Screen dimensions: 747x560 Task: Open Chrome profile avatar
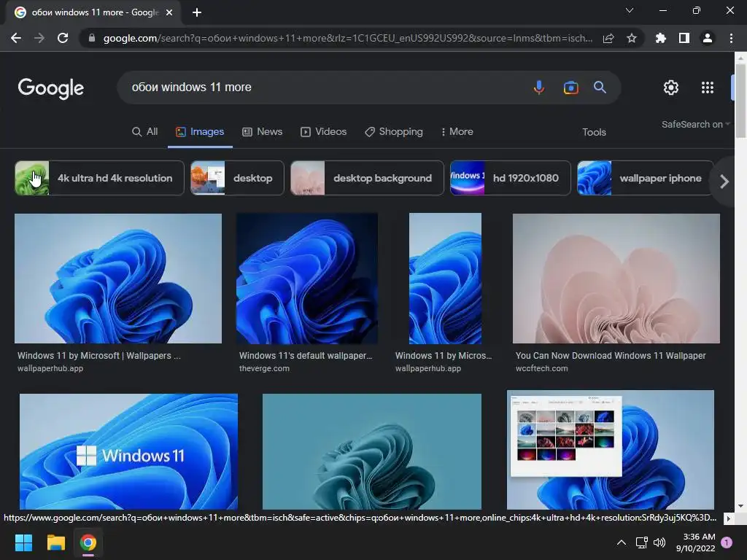[x=708, y=38]
